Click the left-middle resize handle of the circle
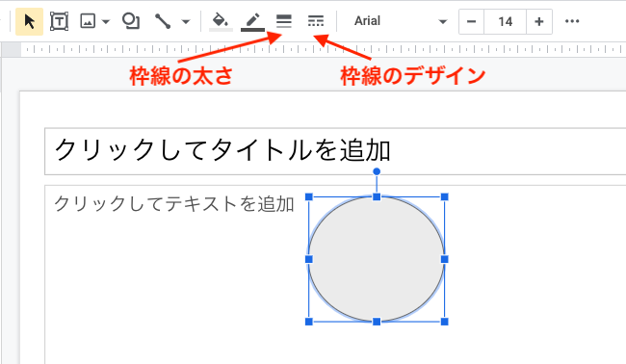The width and height of the screenshot is (626, 364). click(308, 259)
